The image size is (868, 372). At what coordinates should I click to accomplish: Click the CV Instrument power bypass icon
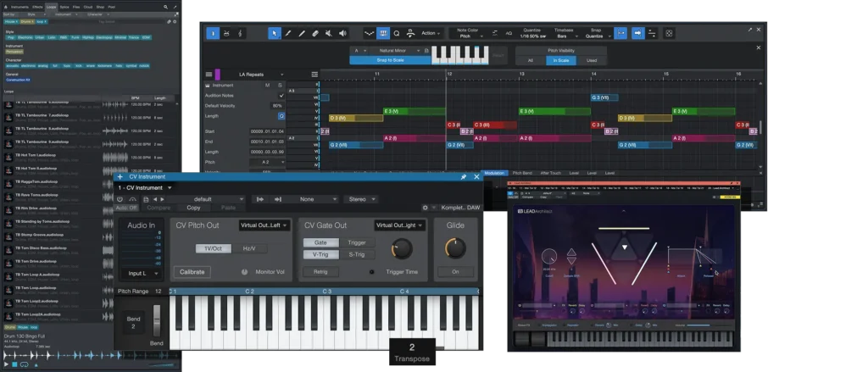[x=120, y=198]
